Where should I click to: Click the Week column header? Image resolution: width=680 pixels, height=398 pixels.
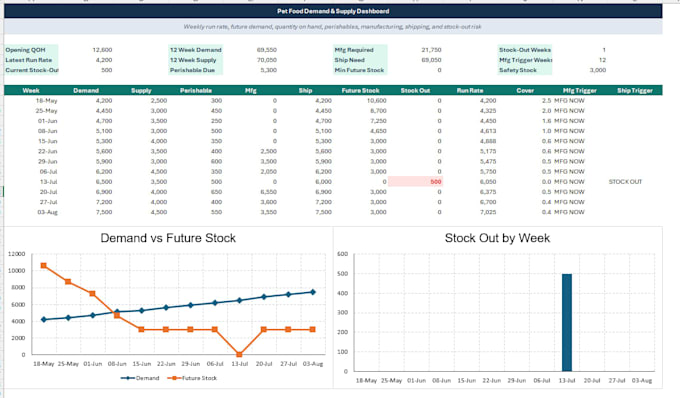(31, 91)
